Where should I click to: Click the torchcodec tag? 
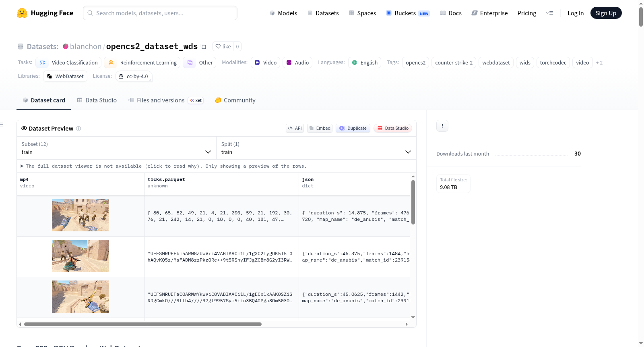coord(553,62)
